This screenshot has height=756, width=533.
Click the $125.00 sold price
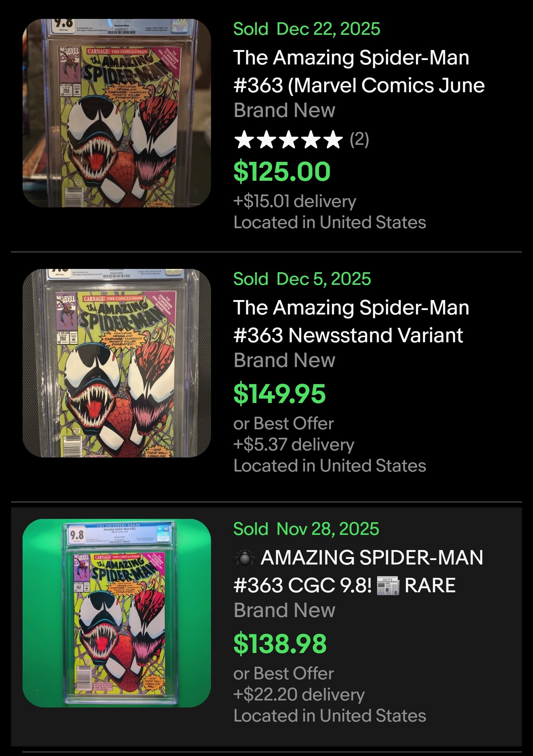[282, 171]
